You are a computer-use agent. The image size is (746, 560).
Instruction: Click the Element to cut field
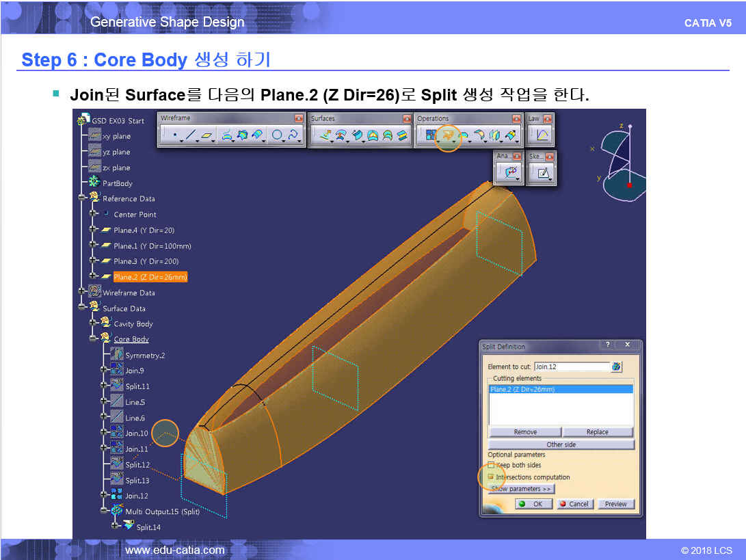tap(571, 367)
